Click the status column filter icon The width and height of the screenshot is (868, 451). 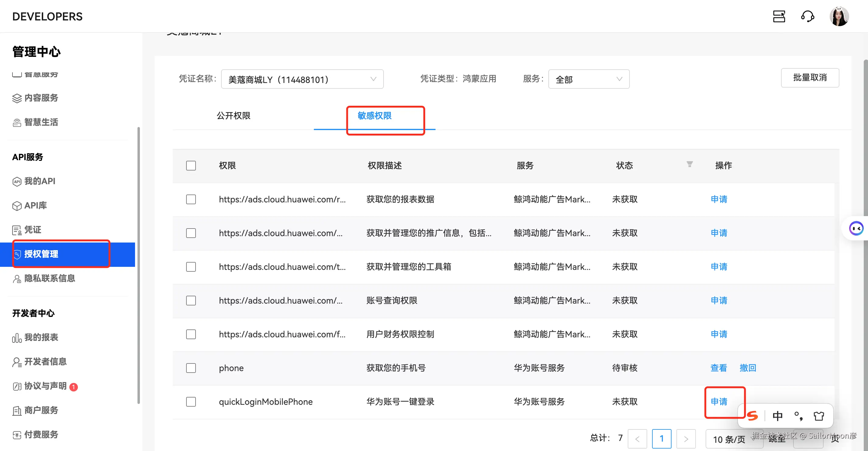pos(689,164)
